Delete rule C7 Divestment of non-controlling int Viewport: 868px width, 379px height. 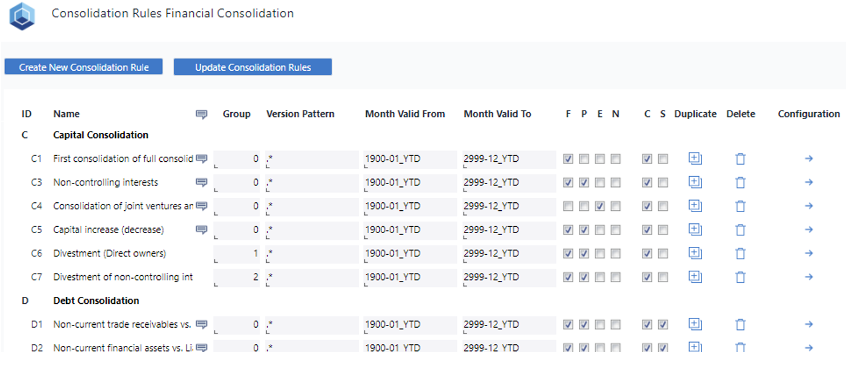pyautogui.click(x=740, y=277)
